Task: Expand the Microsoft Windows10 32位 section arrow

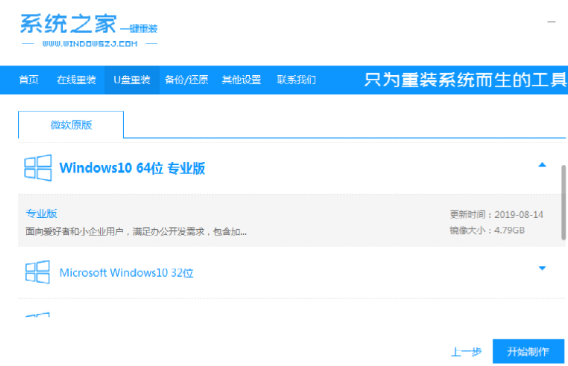Action: [542, 268]
